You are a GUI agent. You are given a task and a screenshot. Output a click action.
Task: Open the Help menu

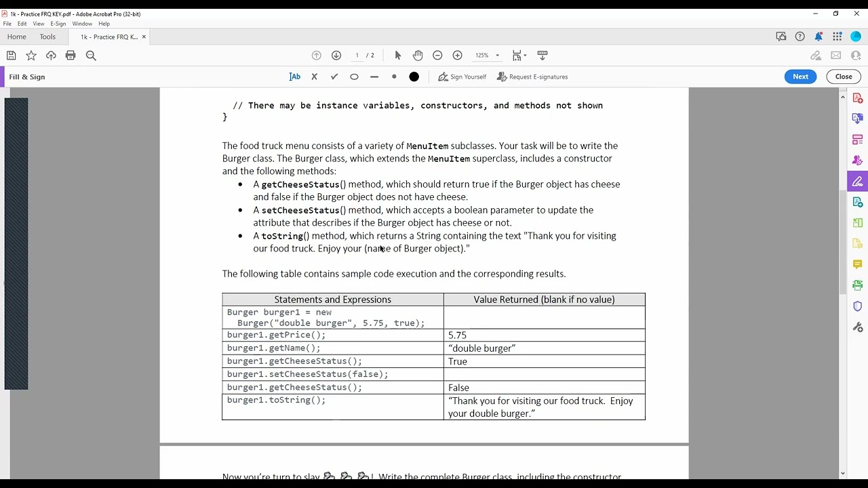click(104, 24)
